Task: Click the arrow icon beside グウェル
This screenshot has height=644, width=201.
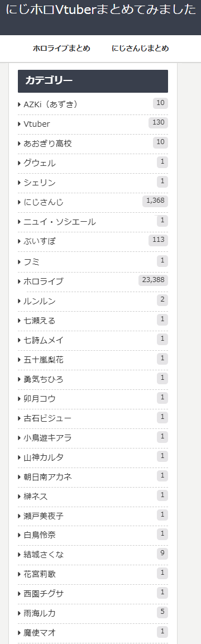Action: (20, 163)
